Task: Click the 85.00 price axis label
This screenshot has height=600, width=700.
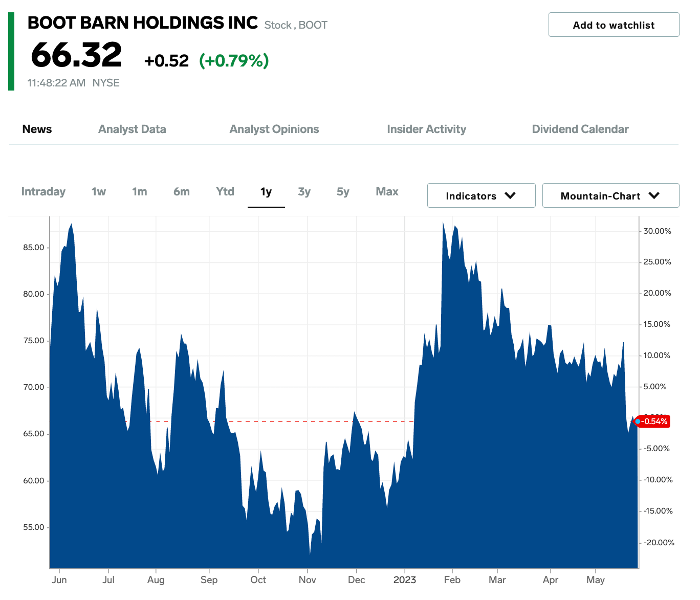Action: tap(34, 248)
